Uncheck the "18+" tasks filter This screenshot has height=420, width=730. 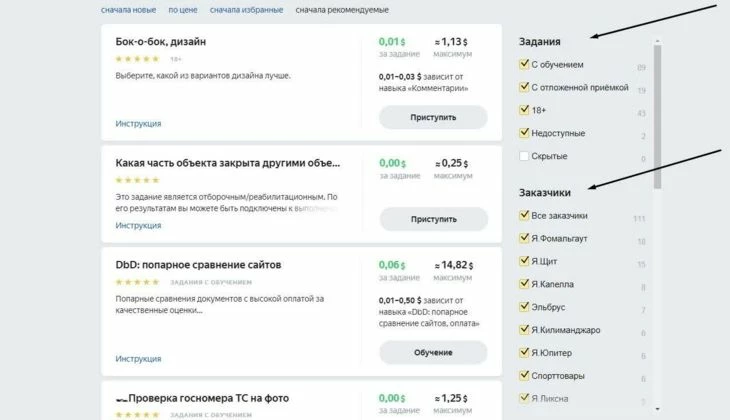click(x=524, y=109)
